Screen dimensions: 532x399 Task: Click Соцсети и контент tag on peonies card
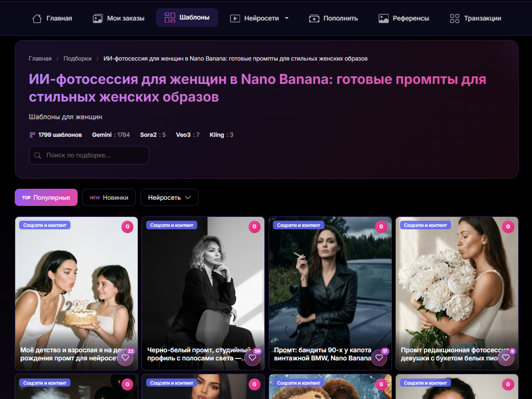click(x=425, y=225)
